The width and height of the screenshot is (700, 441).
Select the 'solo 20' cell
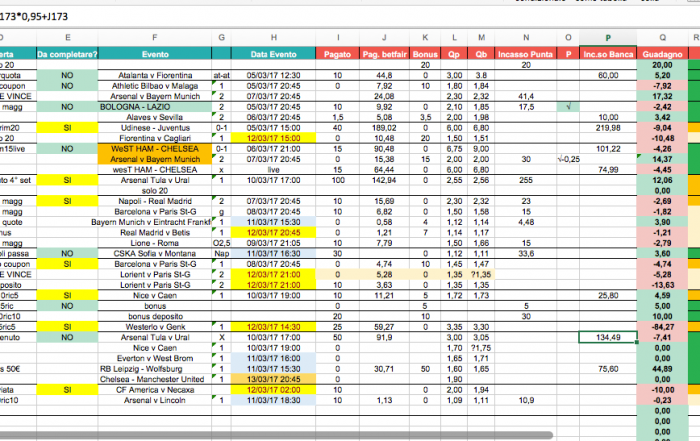(154, 191)
